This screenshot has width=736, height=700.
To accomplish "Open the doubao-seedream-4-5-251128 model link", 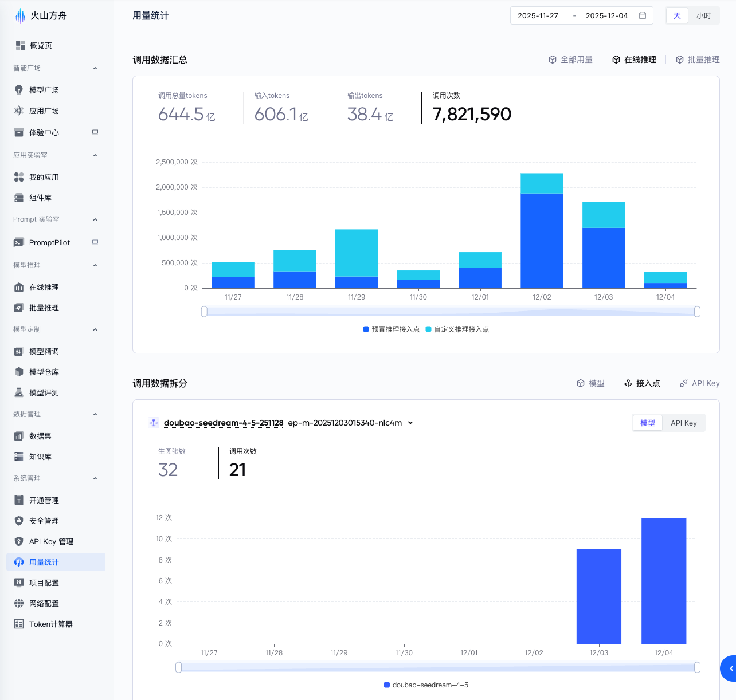I will 223,423.
